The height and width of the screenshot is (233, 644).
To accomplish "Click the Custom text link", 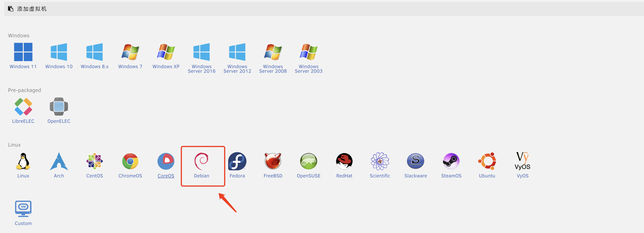I will click(x=23, y=223).
